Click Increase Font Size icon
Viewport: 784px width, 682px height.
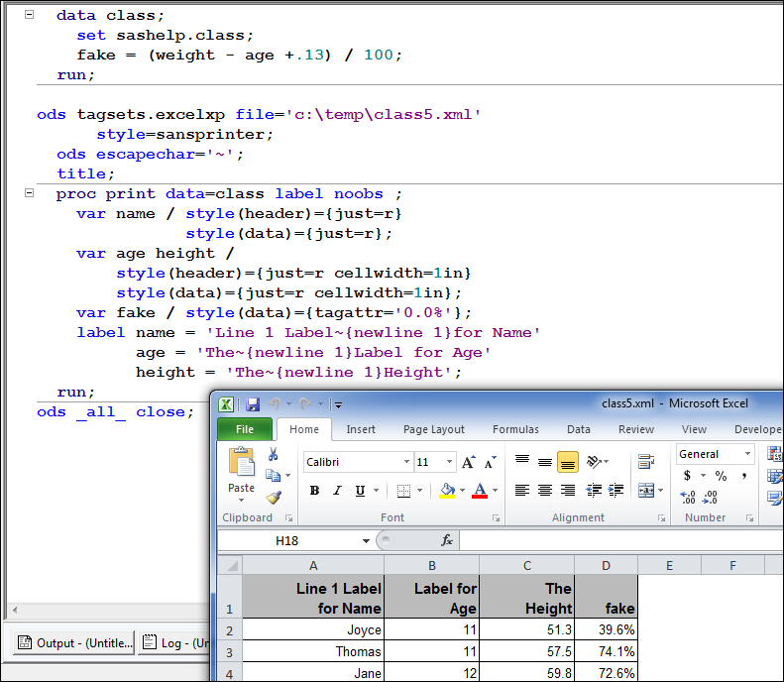[x=469, y=462]
